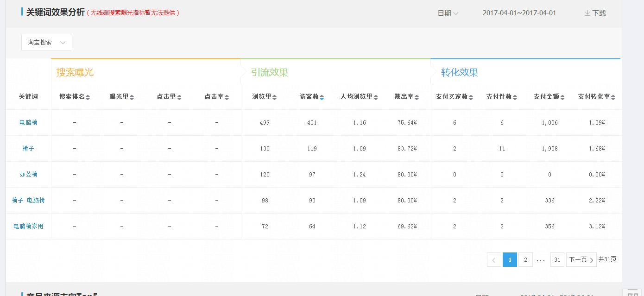Open the 日期 date dropdown
This screenshot has width=644, height=296.
(x=448, y=13)
